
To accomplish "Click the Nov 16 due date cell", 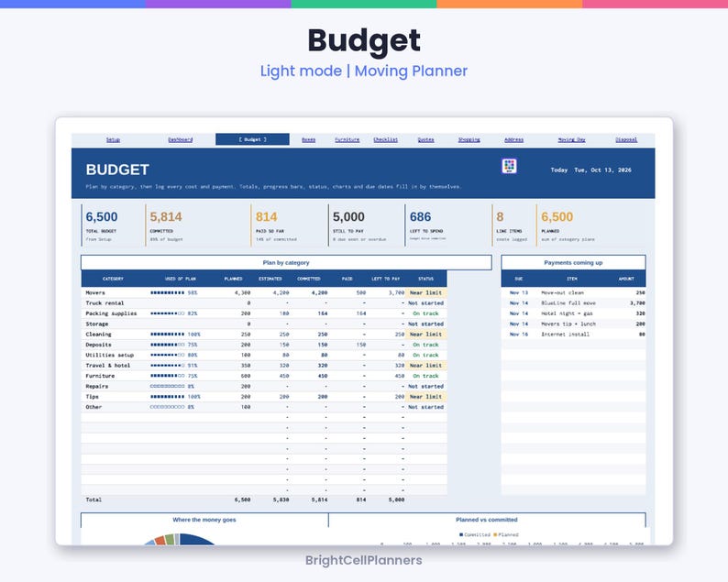I will click(519, 335).
